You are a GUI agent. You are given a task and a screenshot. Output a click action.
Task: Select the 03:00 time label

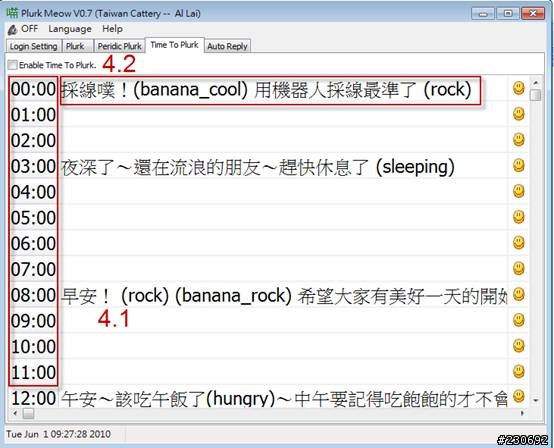point(33,166)
